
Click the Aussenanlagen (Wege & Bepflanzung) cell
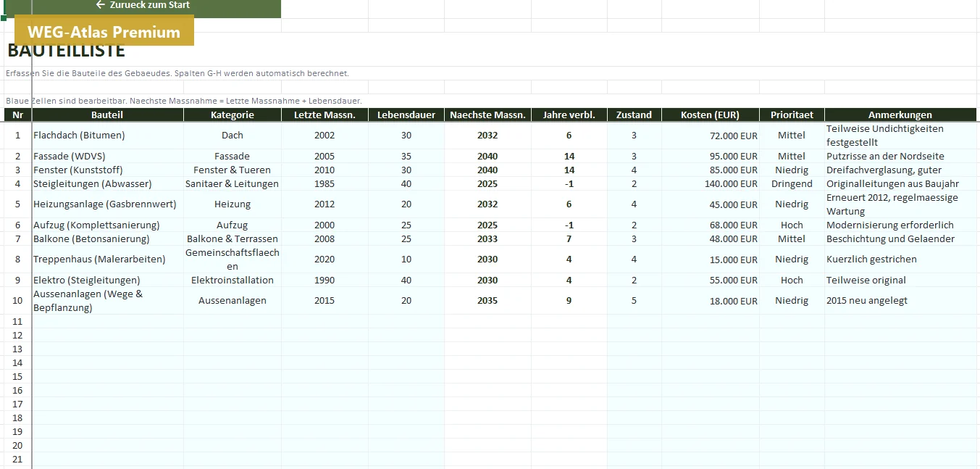pos(107,301)
